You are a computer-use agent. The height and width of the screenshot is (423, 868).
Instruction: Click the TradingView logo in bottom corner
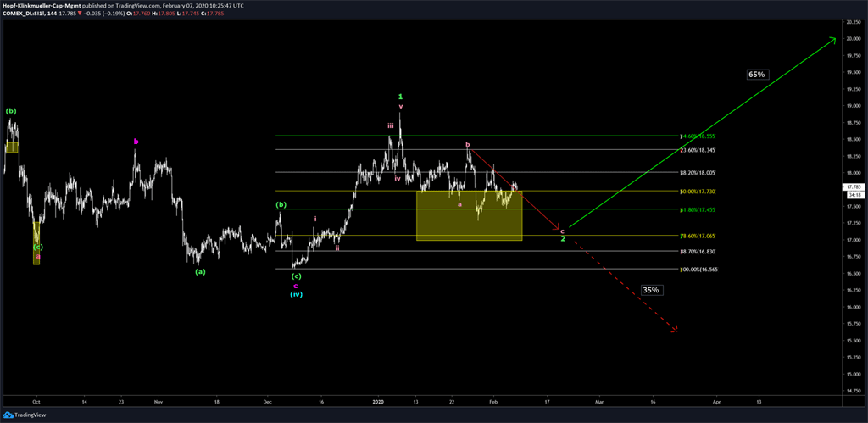(x=25, y=415)
